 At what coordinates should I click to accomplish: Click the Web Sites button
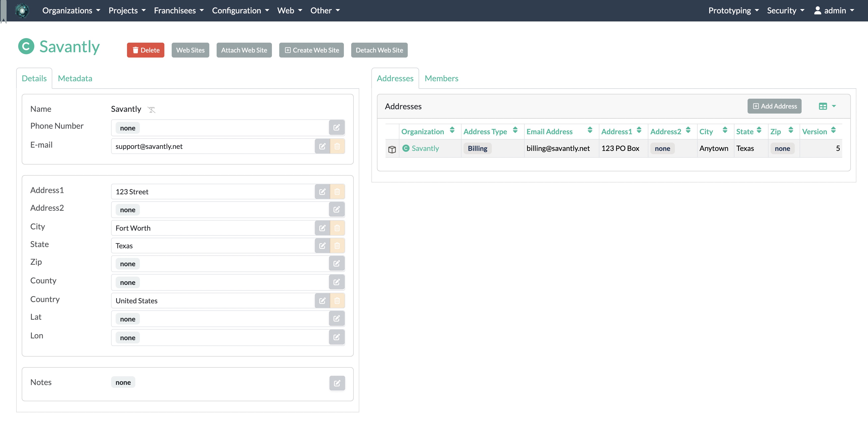coord(190,50)
